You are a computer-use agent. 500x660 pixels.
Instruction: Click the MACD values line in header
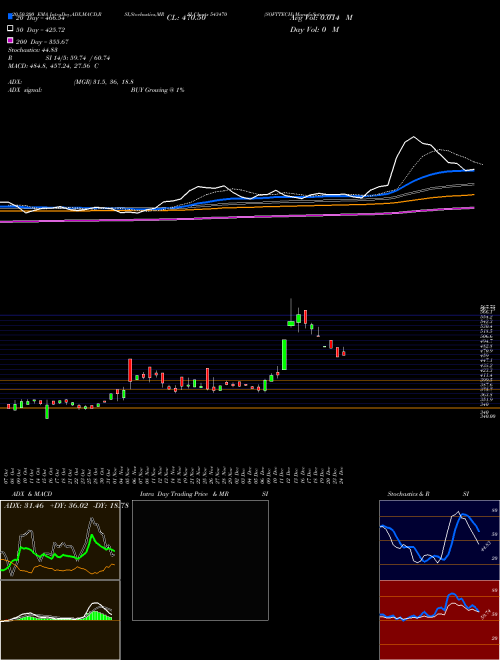[x=53, y=66]
